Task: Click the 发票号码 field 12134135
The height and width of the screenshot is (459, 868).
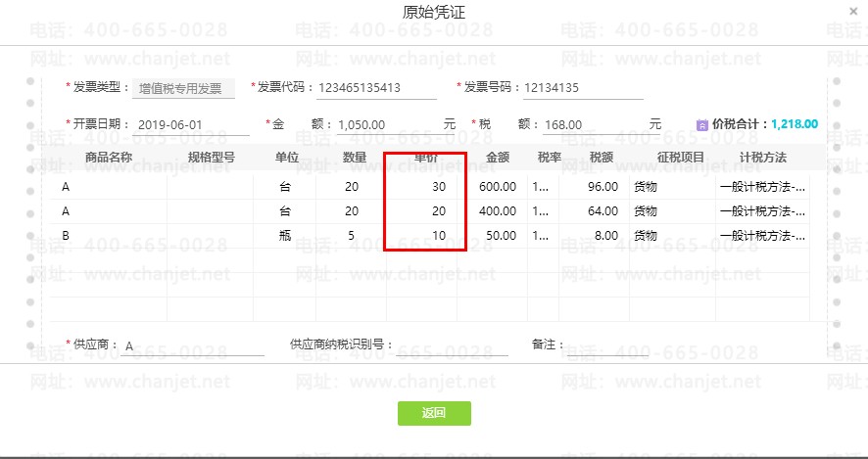Action: click(x=583, y=88)
